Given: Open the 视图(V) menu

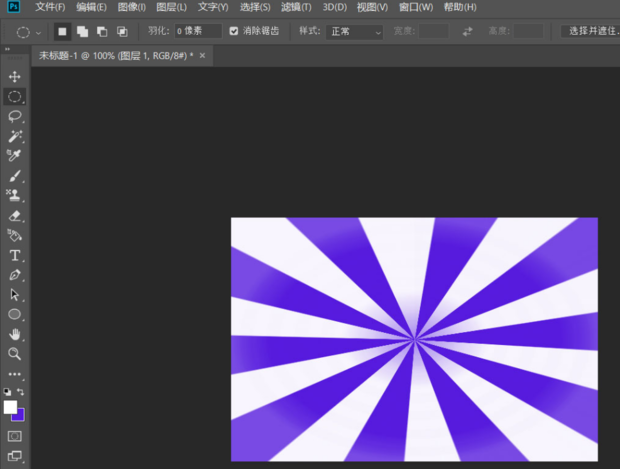Looking at the screenshot, I should tap(372, 7).
